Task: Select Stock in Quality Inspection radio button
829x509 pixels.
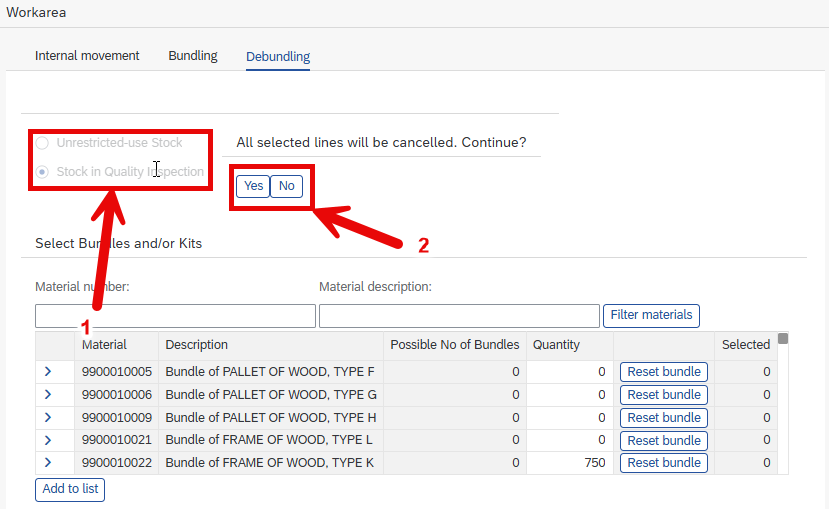Action: tap(42, 172)
